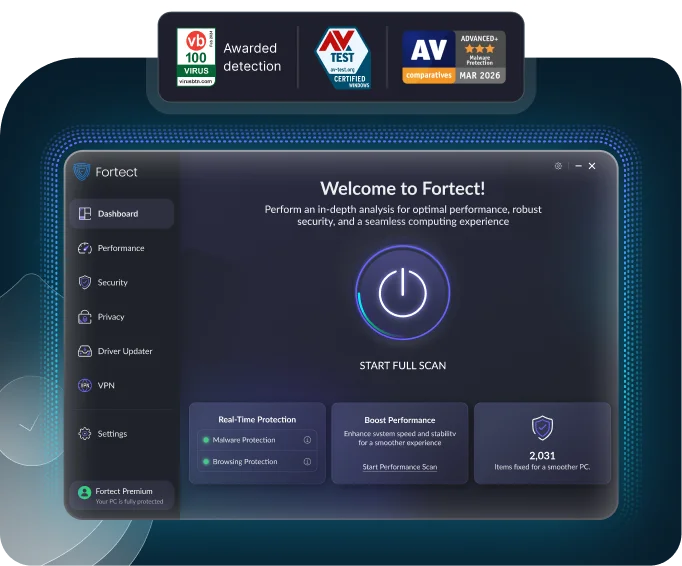Open the VPN section
This screenshot has height=566, width=682.
[122, 385]
